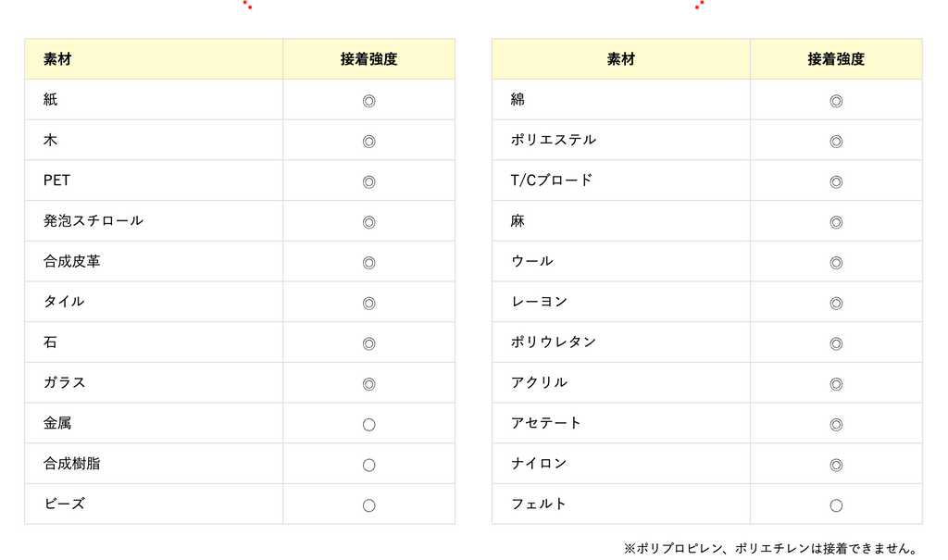Click the double-circle rating for ウール
The image size is (948, 560).
click(836, 263)
